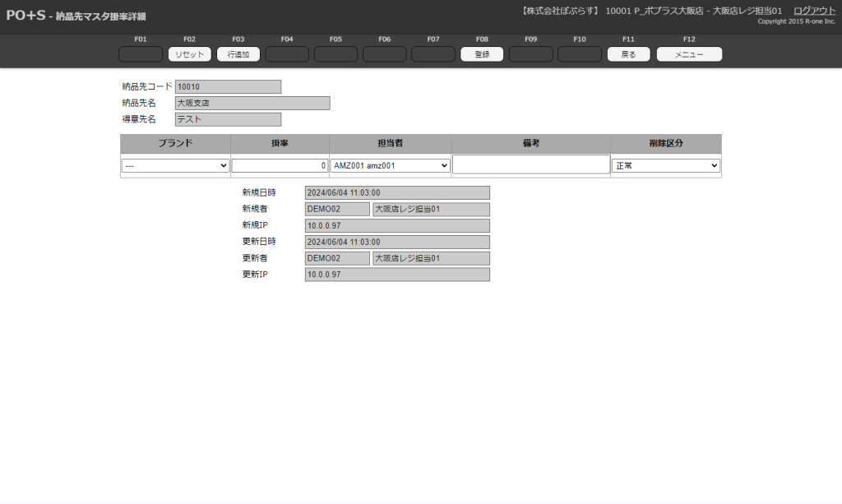Open the 担当者 staff dropdown
The height and width of the screenshot is (504, 842).
[x=391, y=166]
